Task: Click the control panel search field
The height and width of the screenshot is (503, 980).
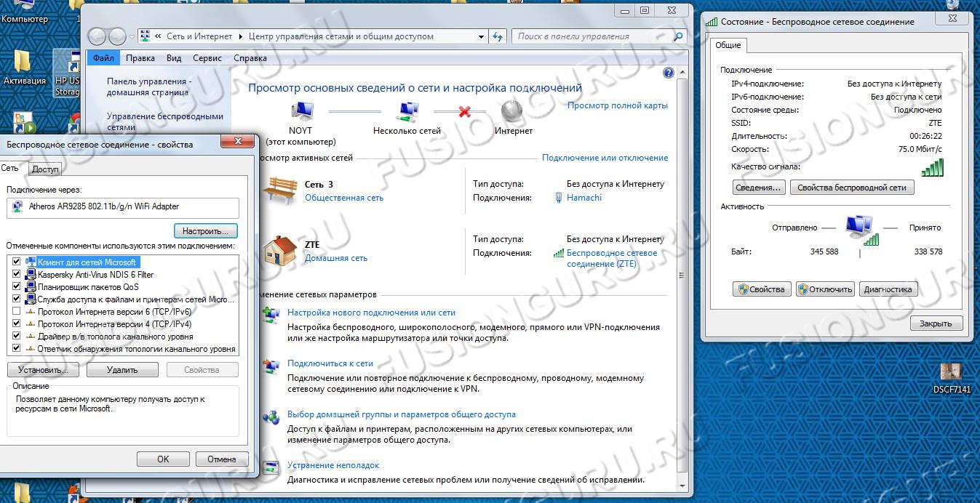Action: [x=593, y=36]
